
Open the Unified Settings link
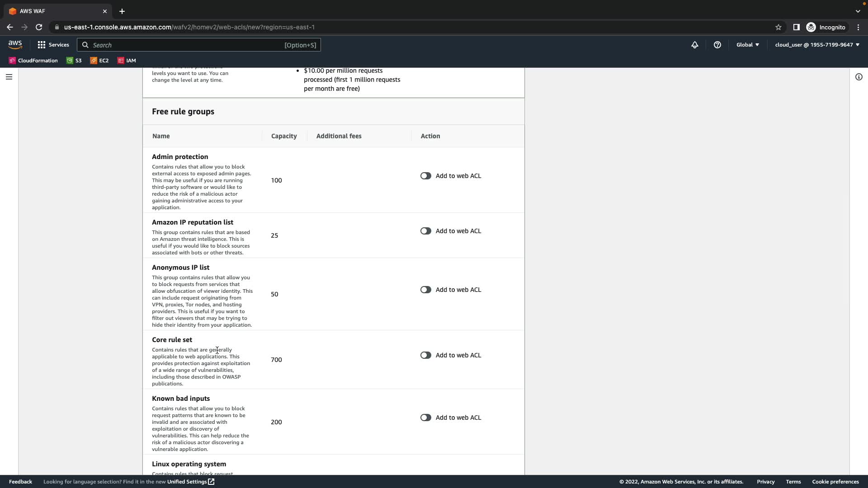(190, 482)
